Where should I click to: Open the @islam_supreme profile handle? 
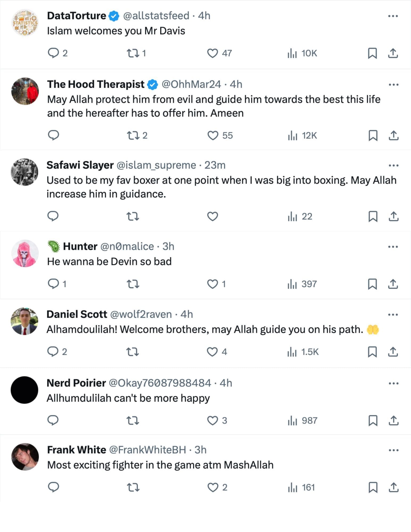pyautogui.click(x=156, y=165)
